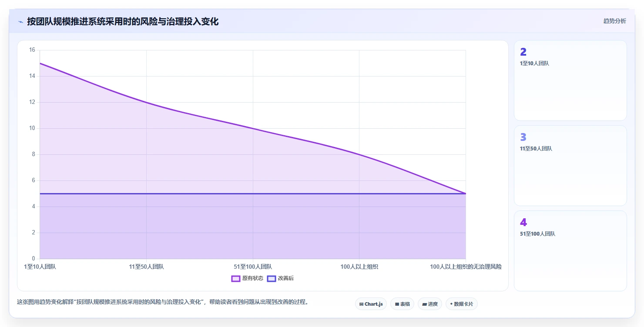Click x-axis label 100人以上组织的无治理风险
The width and height of the screenshot is (644, 327).
pos(466,267)
